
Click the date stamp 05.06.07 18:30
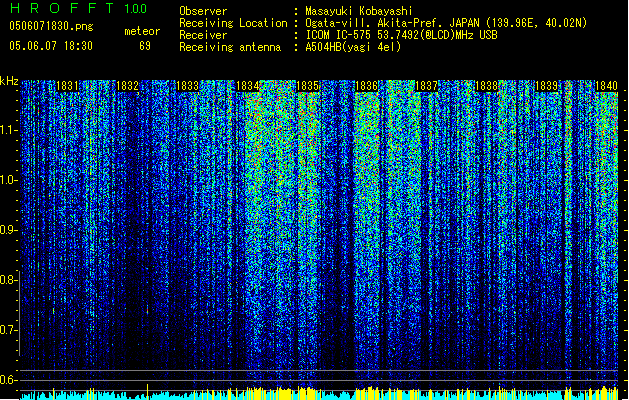click(x=51, y=46)
